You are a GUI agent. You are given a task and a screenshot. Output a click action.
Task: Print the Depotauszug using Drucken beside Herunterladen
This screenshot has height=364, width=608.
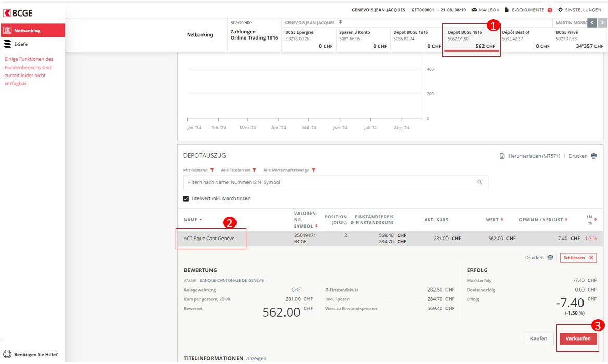coord(582,156)
